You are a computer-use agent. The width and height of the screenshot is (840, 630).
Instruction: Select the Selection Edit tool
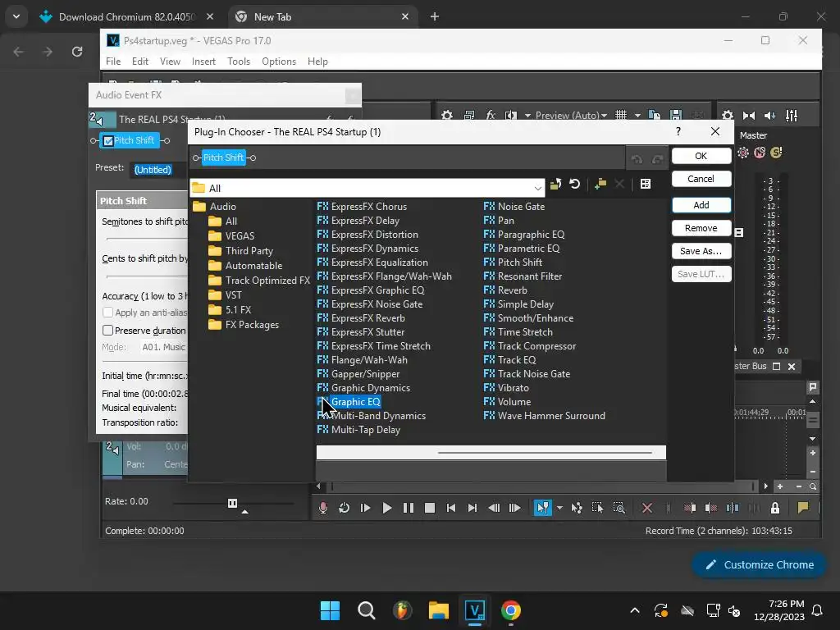coord(597,507)
